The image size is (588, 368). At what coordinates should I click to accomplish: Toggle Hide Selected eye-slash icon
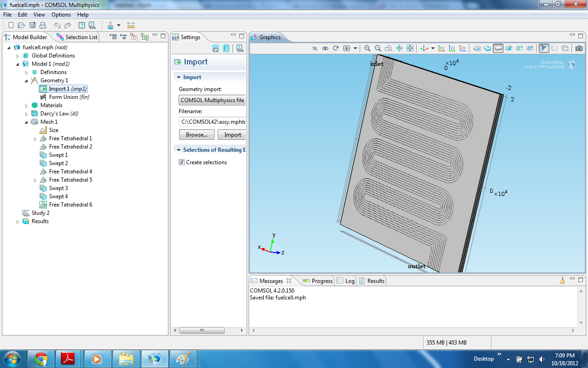click(315, 48)
